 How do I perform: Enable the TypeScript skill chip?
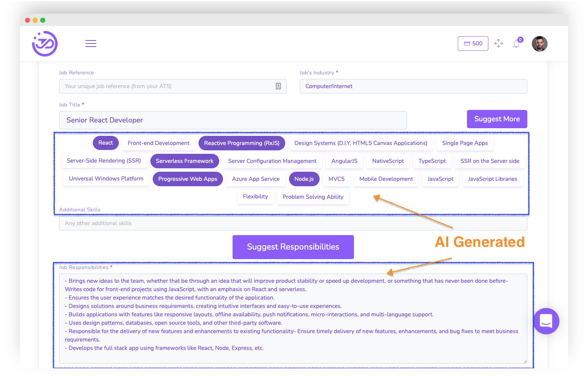tap(432, 161)
